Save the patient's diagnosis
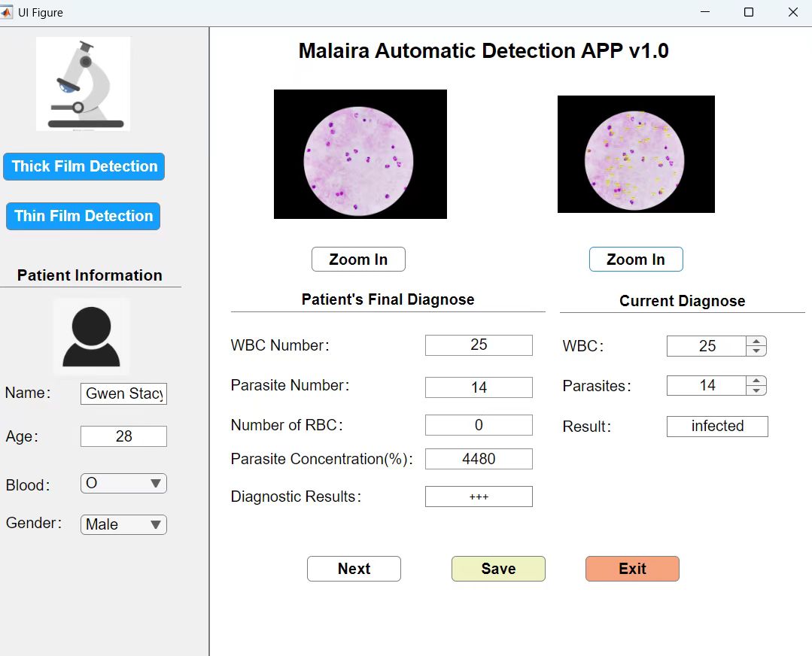The image size is (812, 656). coord(498,569)
